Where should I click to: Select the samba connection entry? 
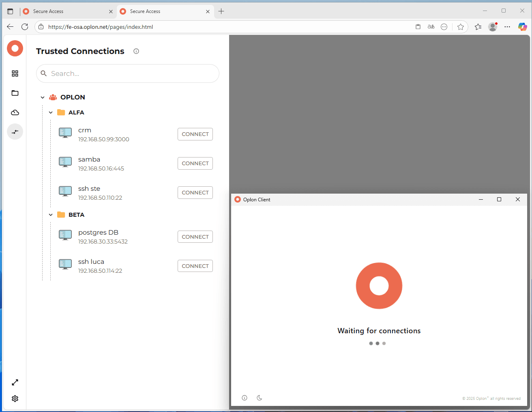tap(89, 160)
